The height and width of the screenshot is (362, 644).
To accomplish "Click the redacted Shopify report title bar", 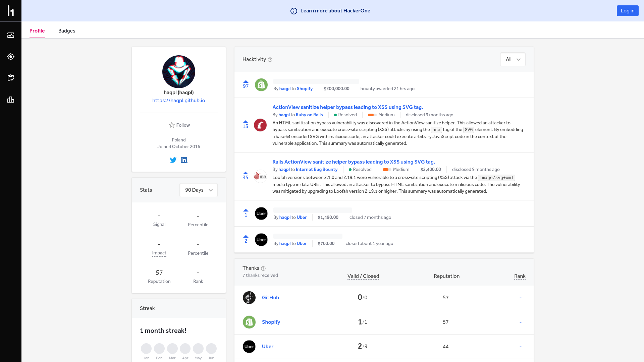I will click(316, 81).
